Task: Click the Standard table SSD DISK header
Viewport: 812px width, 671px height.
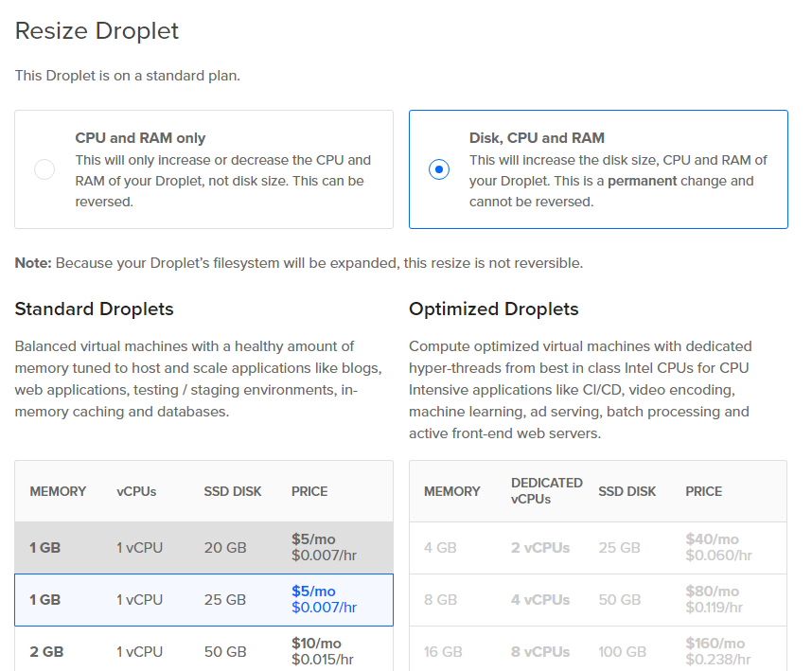Action: [x=233, y=491]
